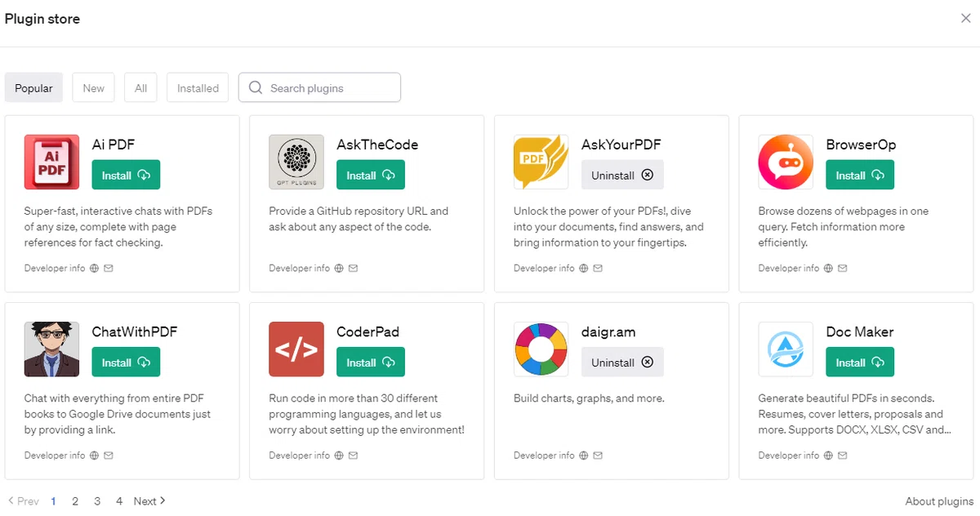Click the AskYourPDF title text
This screenshot has width=980, height=516.
tap(621, 145)
